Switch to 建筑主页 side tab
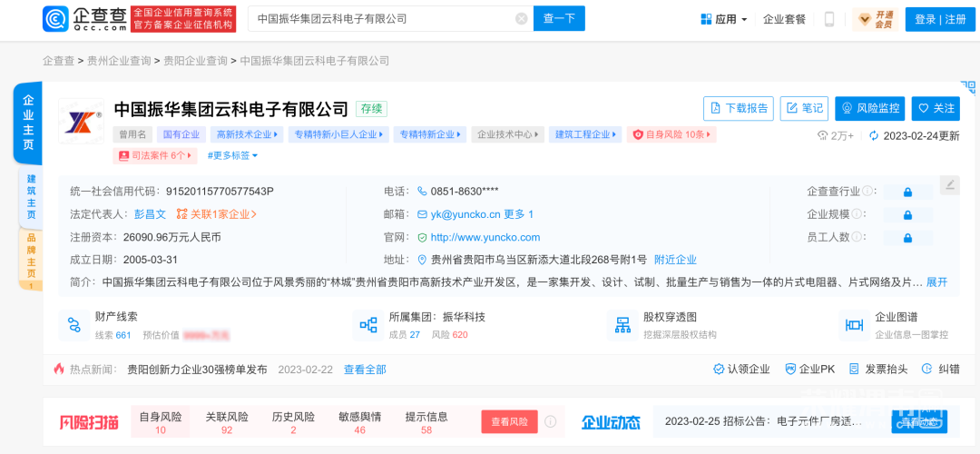 click(31, 197)
